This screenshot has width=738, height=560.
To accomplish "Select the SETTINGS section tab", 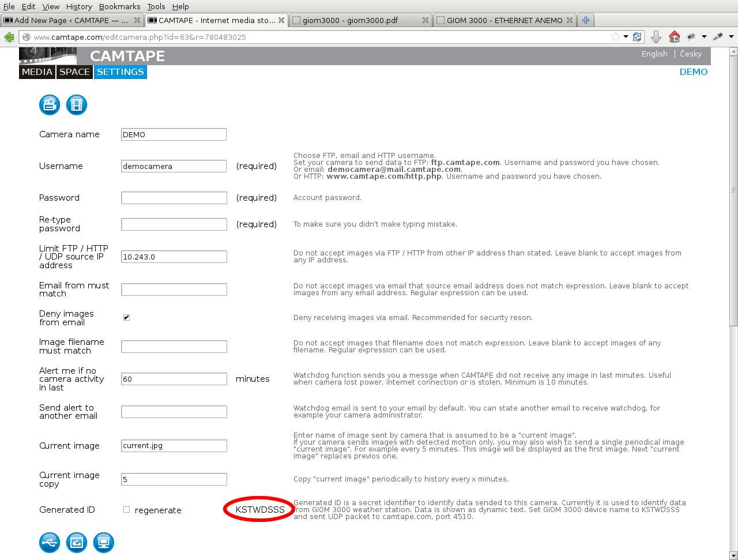I will tap(121, 72).
